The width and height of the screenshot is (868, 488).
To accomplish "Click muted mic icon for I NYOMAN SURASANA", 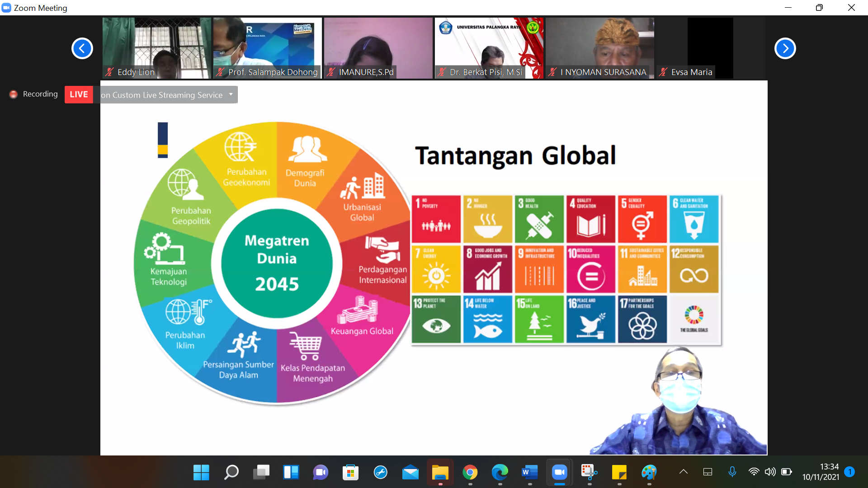I will point(552,72).
